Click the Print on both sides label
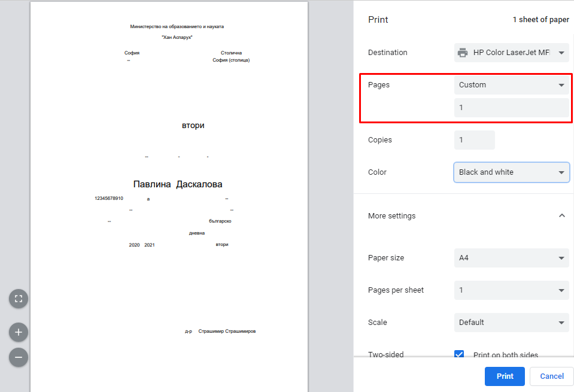The height and width of the screenshot is (392, 574). [x=505, y=355]
